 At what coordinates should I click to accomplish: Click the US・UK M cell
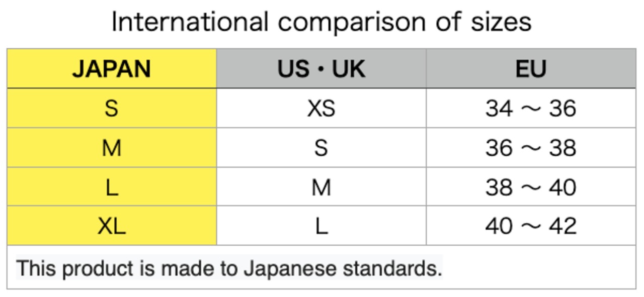point(321,186)
